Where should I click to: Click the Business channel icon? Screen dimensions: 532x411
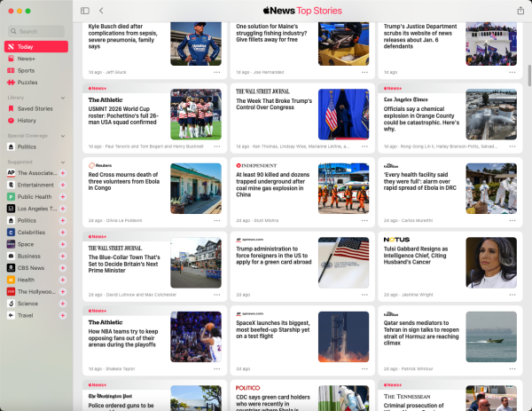pyautogui.click(x=11, y=257)
